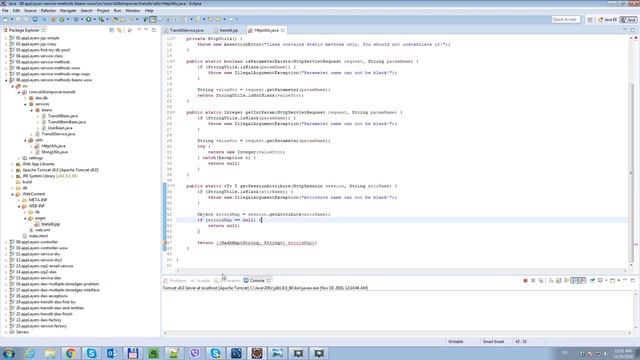Toggle Show Console on standard output
640x360 pixels.
click(x=575, y=280)
